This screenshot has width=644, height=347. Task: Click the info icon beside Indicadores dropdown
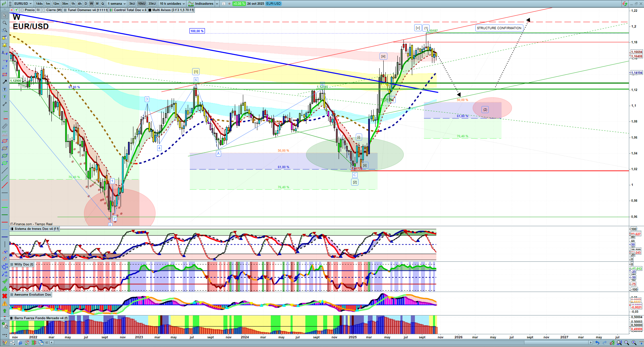[224, 4]
